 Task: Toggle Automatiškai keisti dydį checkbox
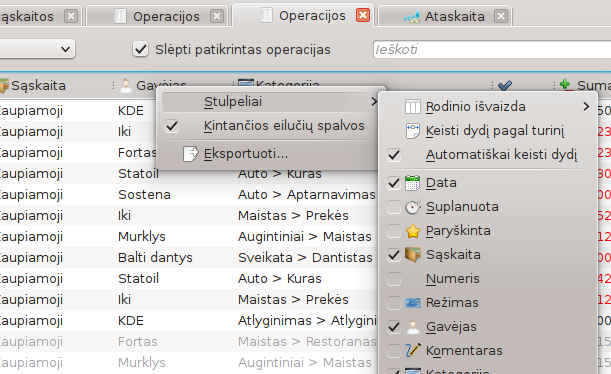[394, 155]
